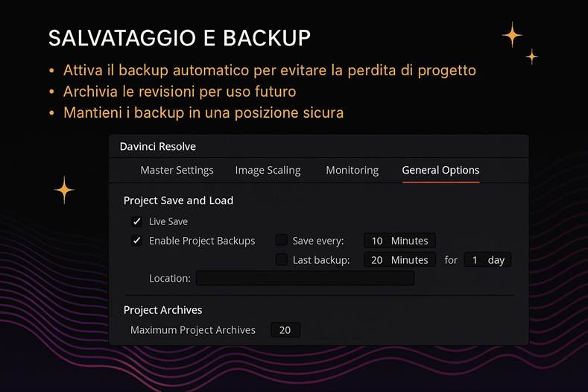588x392 pixels.
Task: Select the Monitoring tab
Action: tap(352, 170)
